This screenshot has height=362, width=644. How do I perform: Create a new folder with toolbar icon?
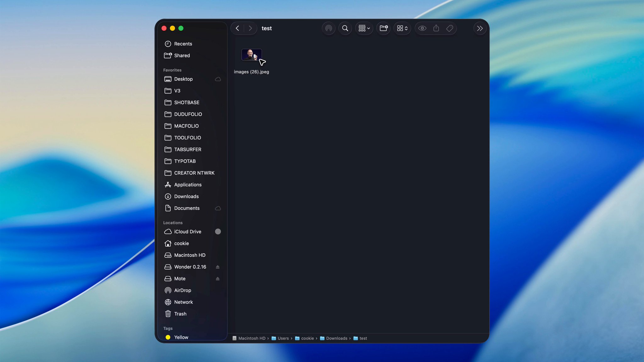click(x=384, y=28)
